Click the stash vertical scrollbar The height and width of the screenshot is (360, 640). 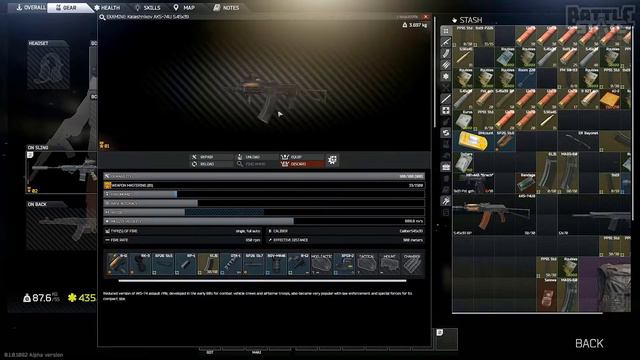pyautogui.click(x=632, y=122)
